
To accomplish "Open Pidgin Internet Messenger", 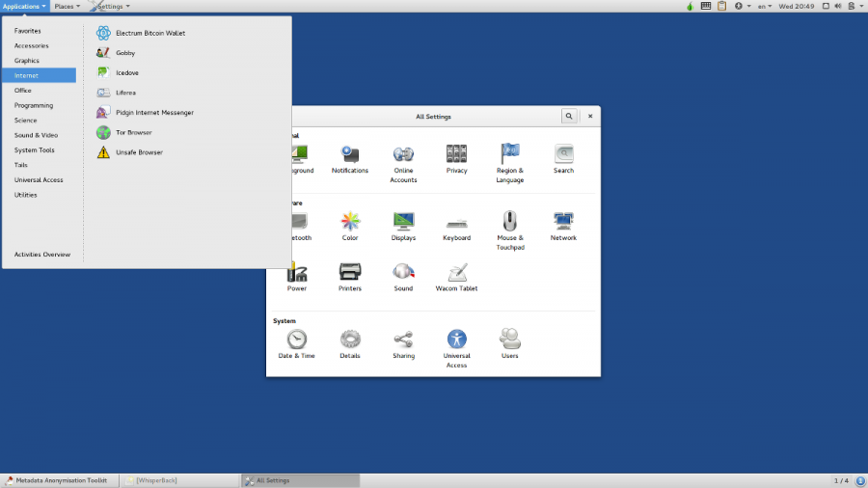I will [x=154, y=113].
